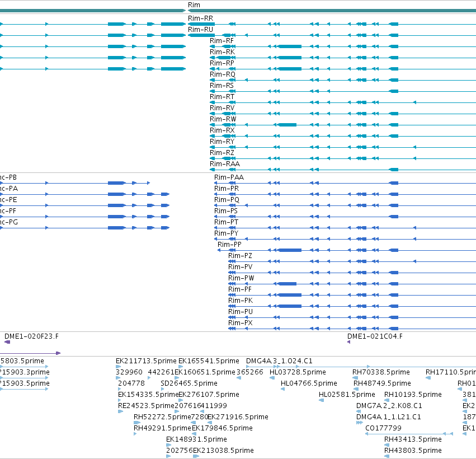Select the DME1-021C04.F feature label
476x459 pixels.
point(375,336)
